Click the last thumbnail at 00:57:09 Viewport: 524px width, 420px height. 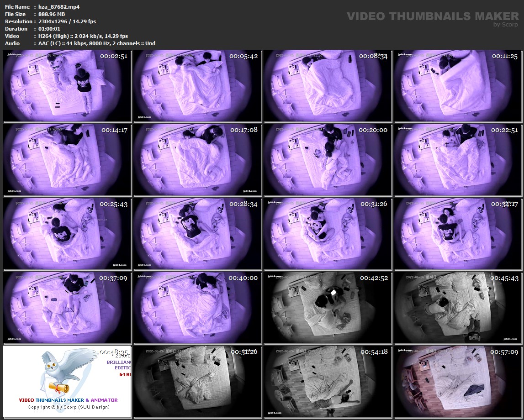click(x=457, y=382)
